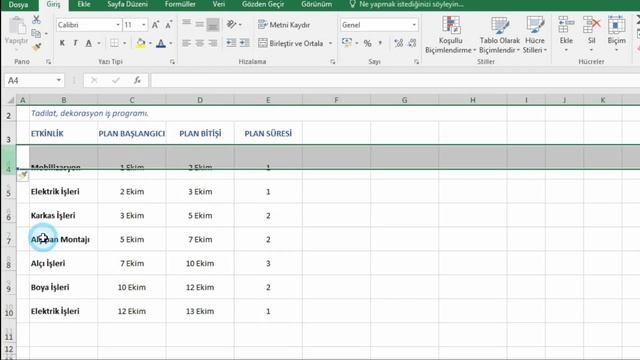Switch to Sayfa Düzeni tab

pyautogui.click(x=127, y=4)
